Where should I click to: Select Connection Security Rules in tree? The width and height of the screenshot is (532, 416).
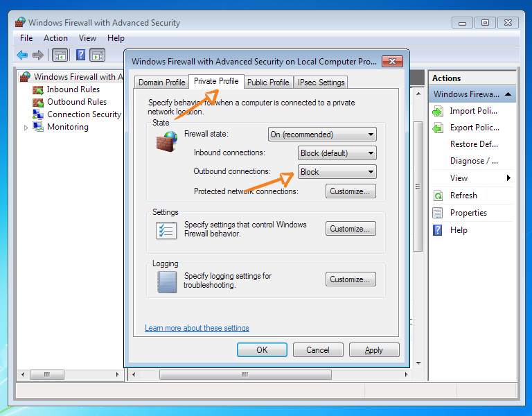pyautogui.click(x=84, y=114)
